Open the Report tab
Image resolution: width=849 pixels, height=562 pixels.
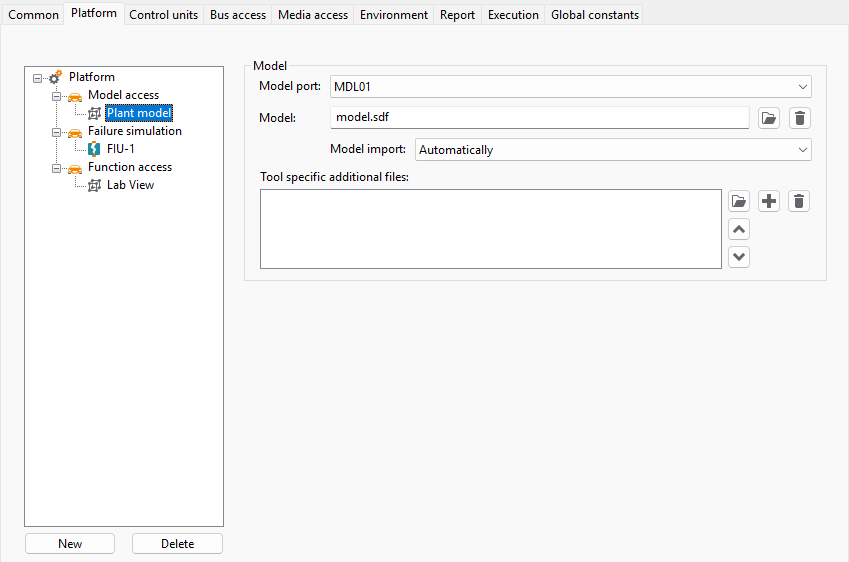click(x=457, y=15)
